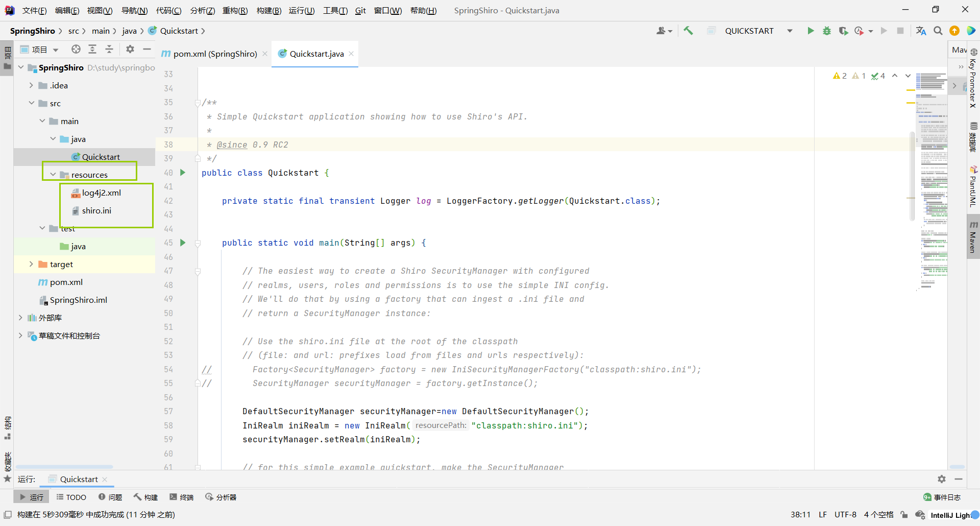This screenshot has width=980, height=526.
Task: Open the user account dropdown
Action: pyautogui.click(x=664, y=31)
